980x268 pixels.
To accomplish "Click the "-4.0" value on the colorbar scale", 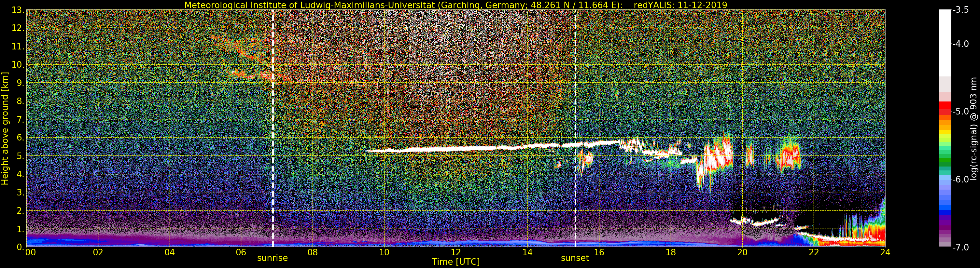I will pyautogui.click(x=960, y=44).
